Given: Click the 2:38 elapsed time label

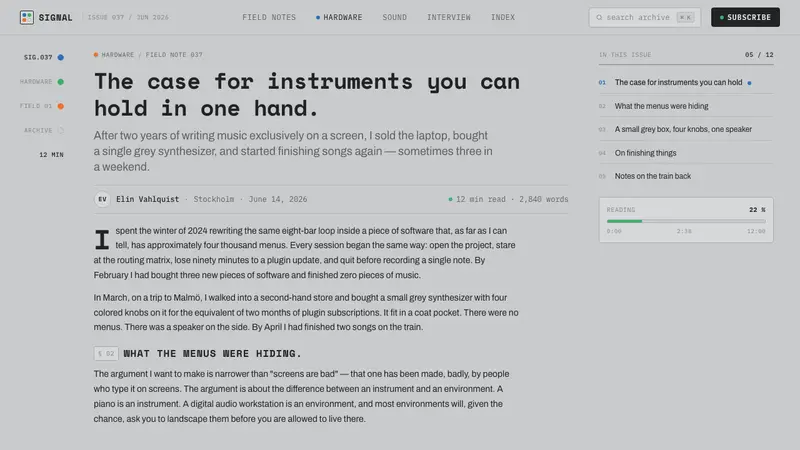Looking at the screenshot, I should pos(684,231).
